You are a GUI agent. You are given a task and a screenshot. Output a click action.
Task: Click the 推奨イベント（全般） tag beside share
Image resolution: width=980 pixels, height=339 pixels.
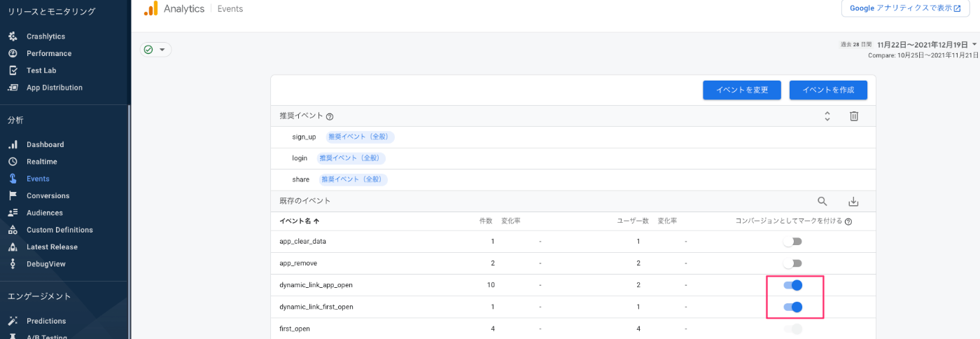point(353,180)
